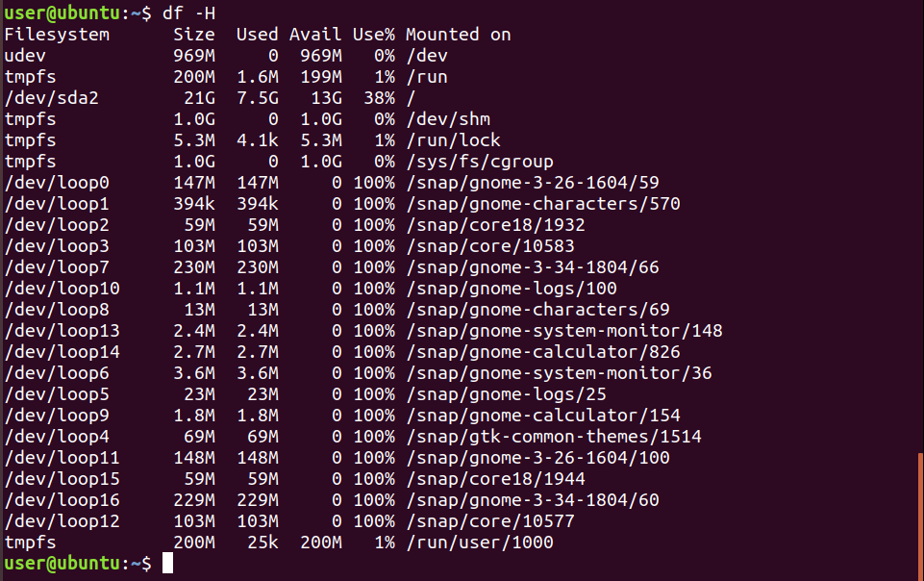The width and height of the screenshot is (924, 581).
Task: Click the '/run/user/1000' mount path
Action: tap(480, 543)
